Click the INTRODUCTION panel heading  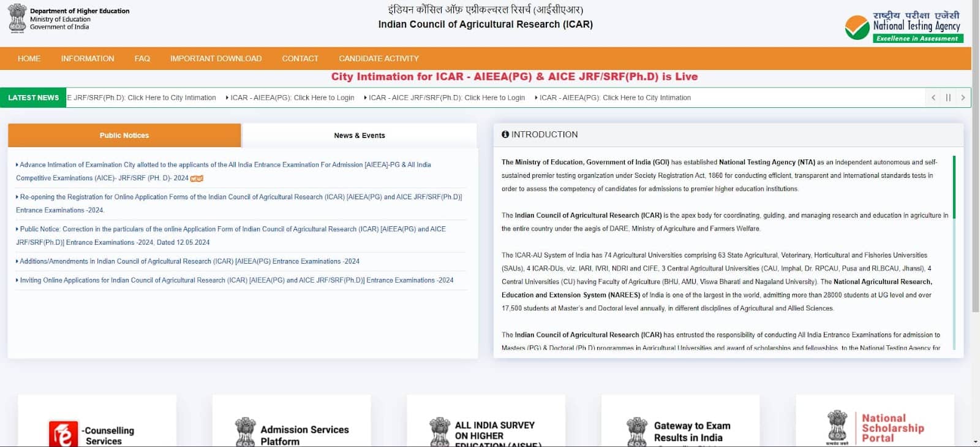pos(545,134)
